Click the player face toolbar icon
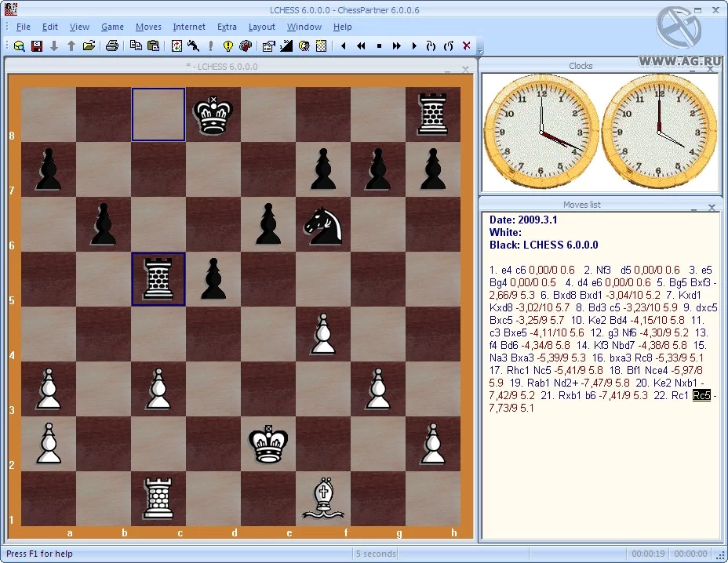This screenshot has width=728, height=563. 304,46
